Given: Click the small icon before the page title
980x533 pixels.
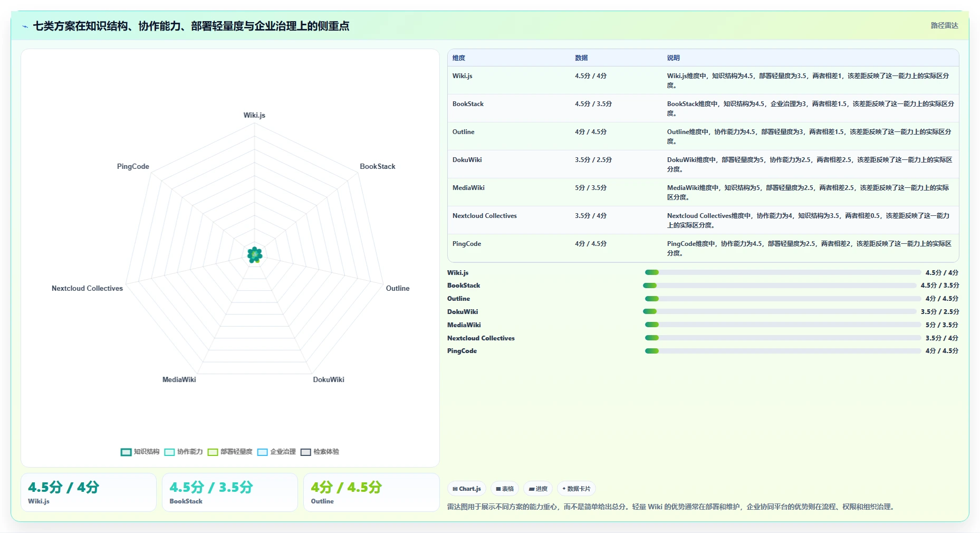Looking at the screenshot, I should click(25, 26).
